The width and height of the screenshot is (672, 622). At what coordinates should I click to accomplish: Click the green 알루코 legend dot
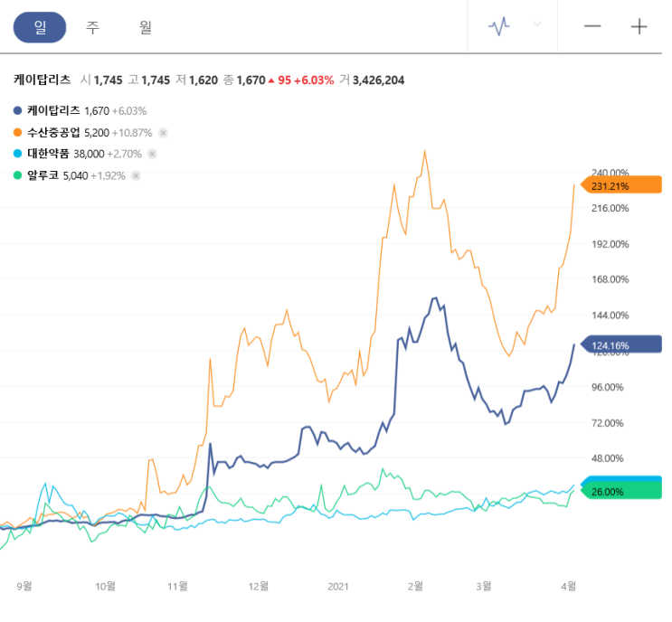(17, 175)
